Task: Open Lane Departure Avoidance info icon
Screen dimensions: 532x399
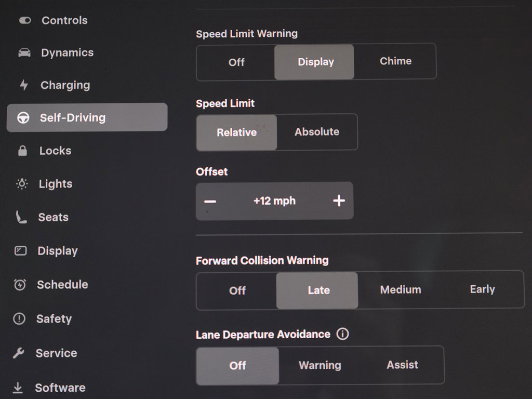Action: (x=343, y=334)
